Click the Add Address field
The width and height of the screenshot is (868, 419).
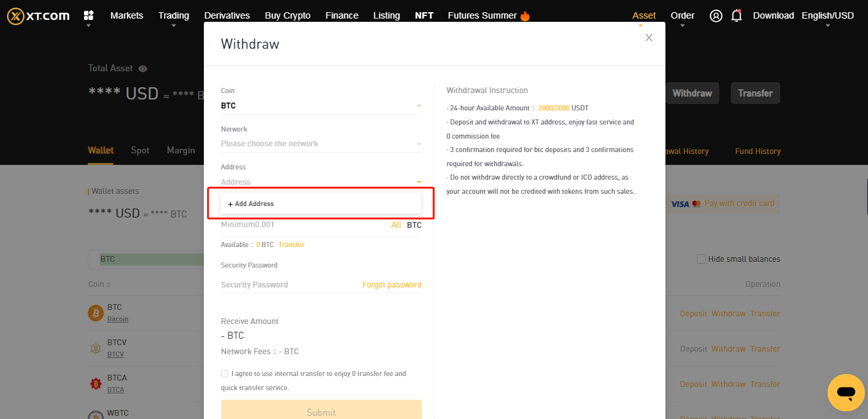(x=321, y=203)
